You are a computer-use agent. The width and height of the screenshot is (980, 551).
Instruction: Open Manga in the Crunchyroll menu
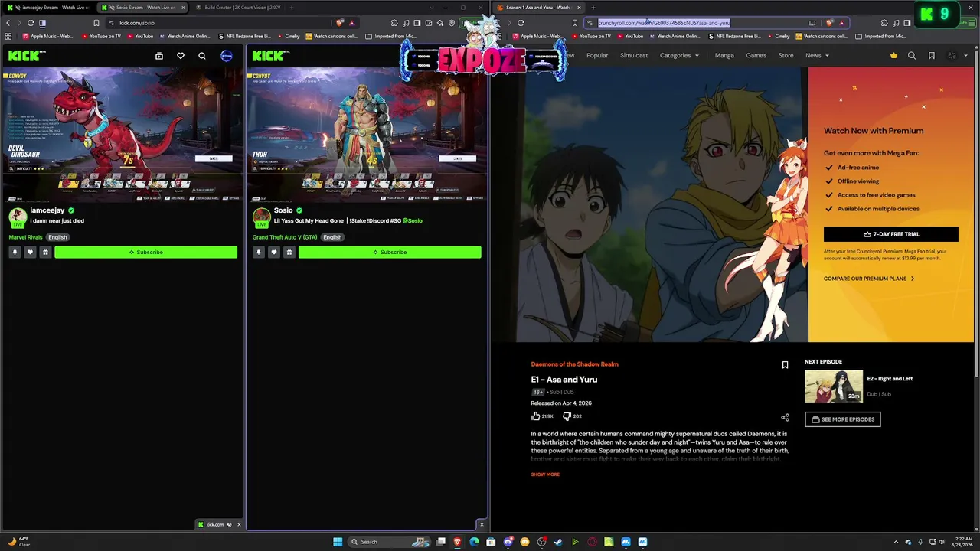(724, 55)
